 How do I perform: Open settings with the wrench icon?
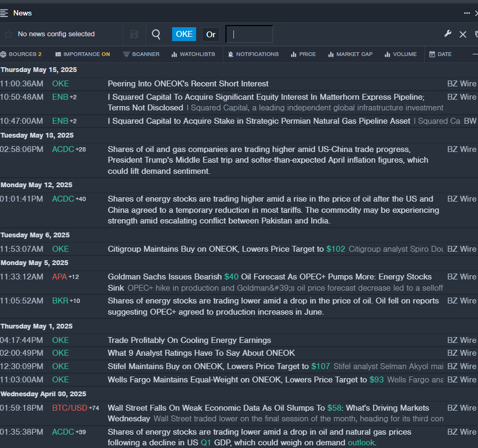pos(448,34)
